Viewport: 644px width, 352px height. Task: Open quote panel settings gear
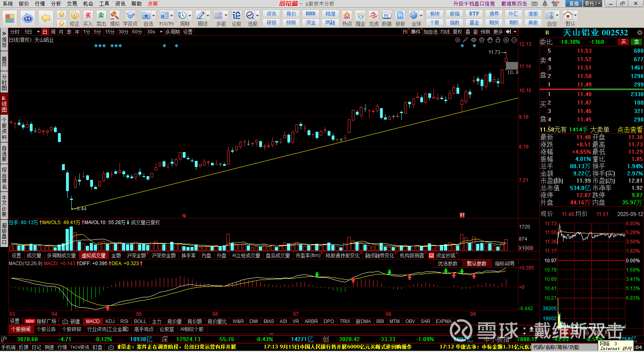pyautogui.click(x=640, y=33)
